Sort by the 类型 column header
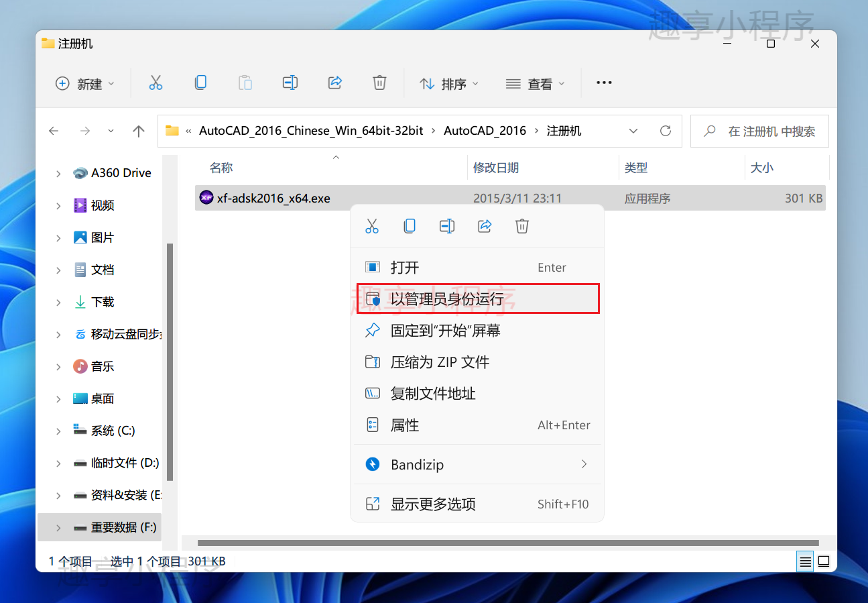This screenshot has width=868, height=603. (636, 168)
